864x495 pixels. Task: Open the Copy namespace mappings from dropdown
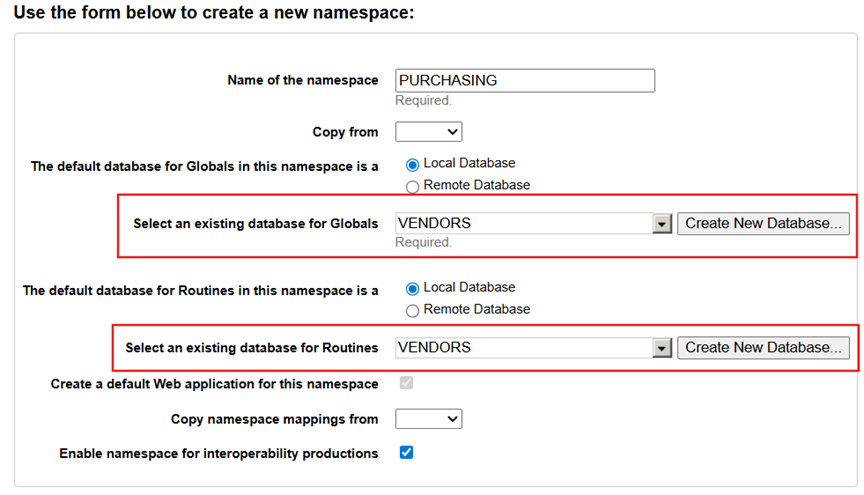coord(429,419)
